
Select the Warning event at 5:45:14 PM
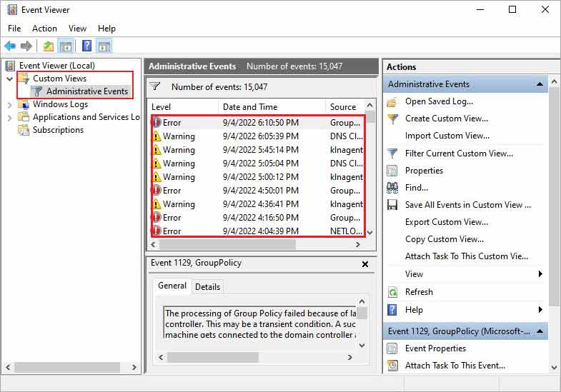(257, 150)
